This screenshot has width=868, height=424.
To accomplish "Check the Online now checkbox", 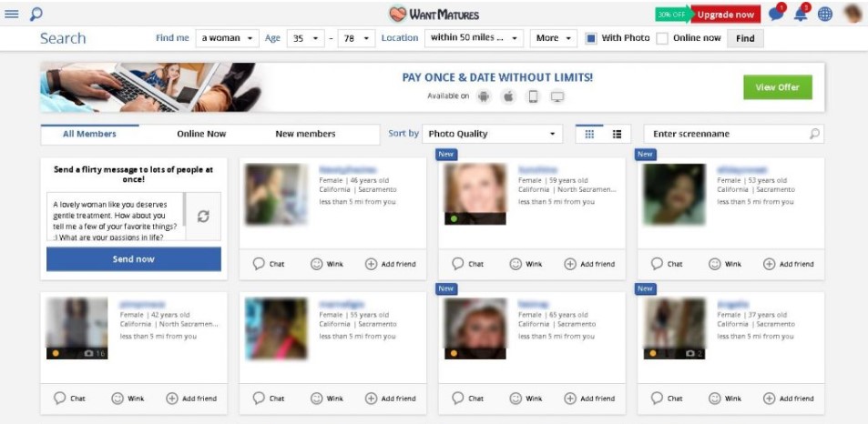I will coord(662,38).
